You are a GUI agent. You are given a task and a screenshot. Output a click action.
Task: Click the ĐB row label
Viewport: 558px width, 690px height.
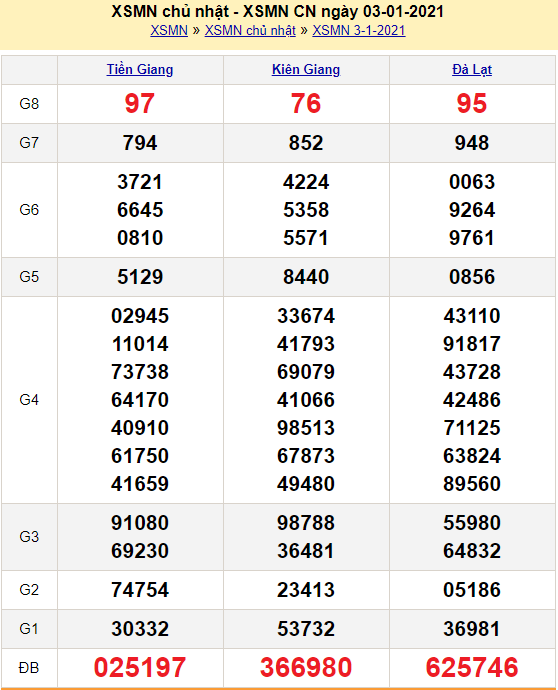pyautogui.click(x=29, y=668)
